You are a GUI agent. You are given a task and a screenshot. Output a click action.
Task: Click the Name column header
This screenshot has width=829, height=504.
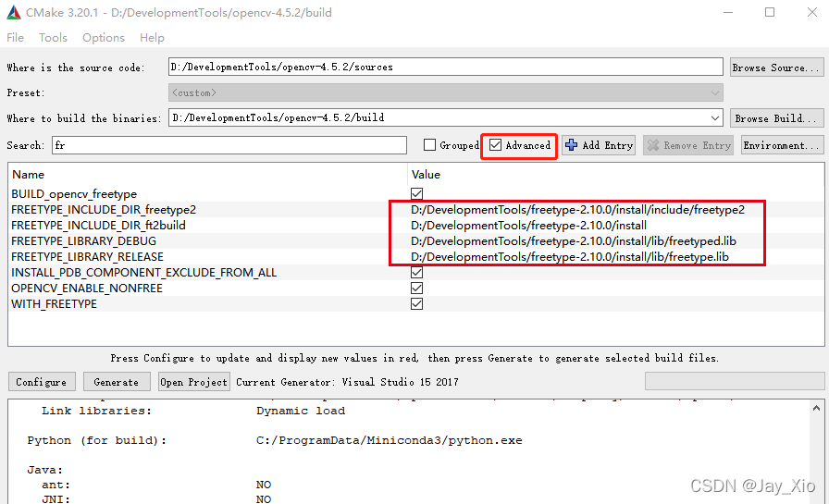pos(29,175)
